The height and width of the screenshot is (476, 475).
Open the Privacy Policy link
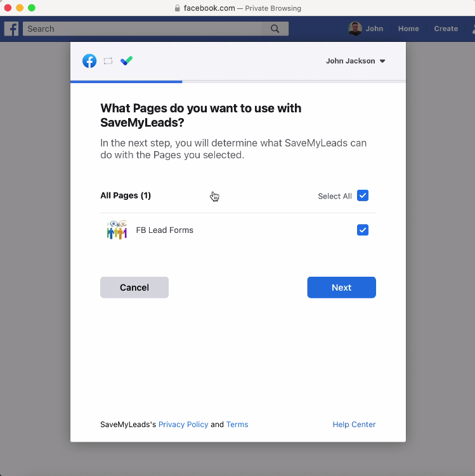point(183,425)
